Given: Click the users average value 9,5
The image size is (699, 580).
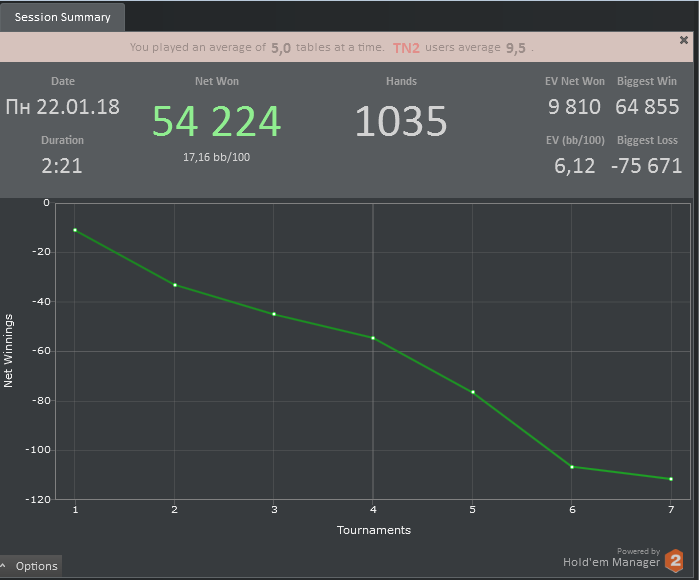Looking at the screenshot, I should click(516, 48).
